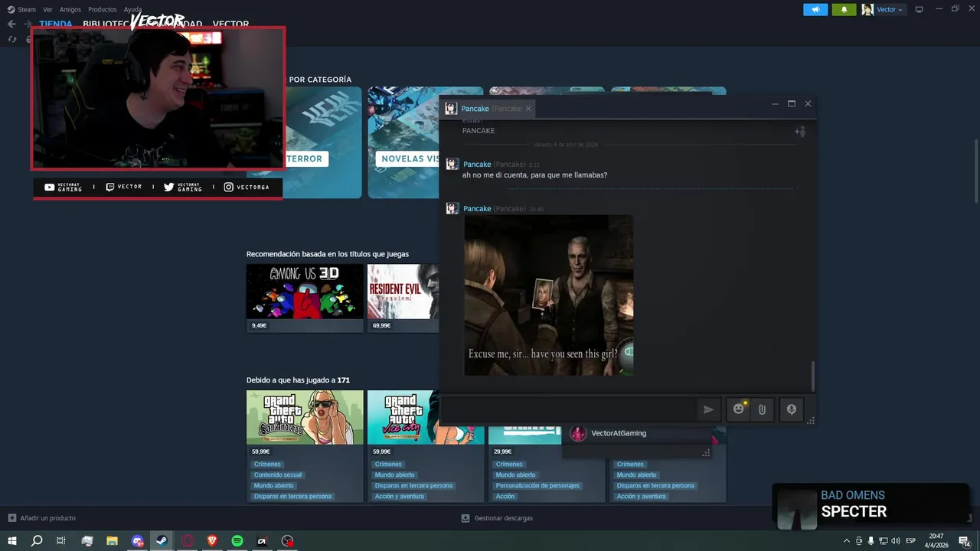Image resolution: width=980 pixels, height=551 pixels.
Task: Select the Acción y aventura tag under Vice City
Action: [x=400, y=496]
